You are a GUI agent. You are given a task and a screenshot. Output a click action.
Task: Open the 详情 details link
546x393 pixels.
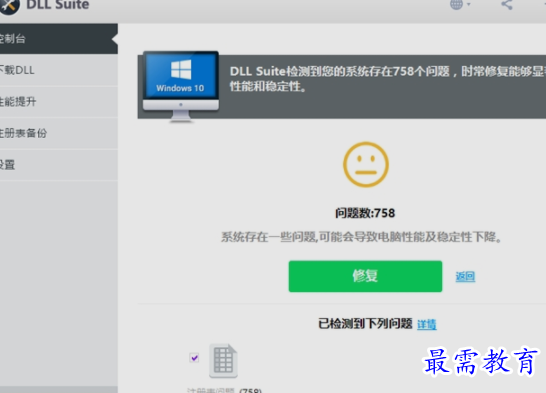pos(427,324)
